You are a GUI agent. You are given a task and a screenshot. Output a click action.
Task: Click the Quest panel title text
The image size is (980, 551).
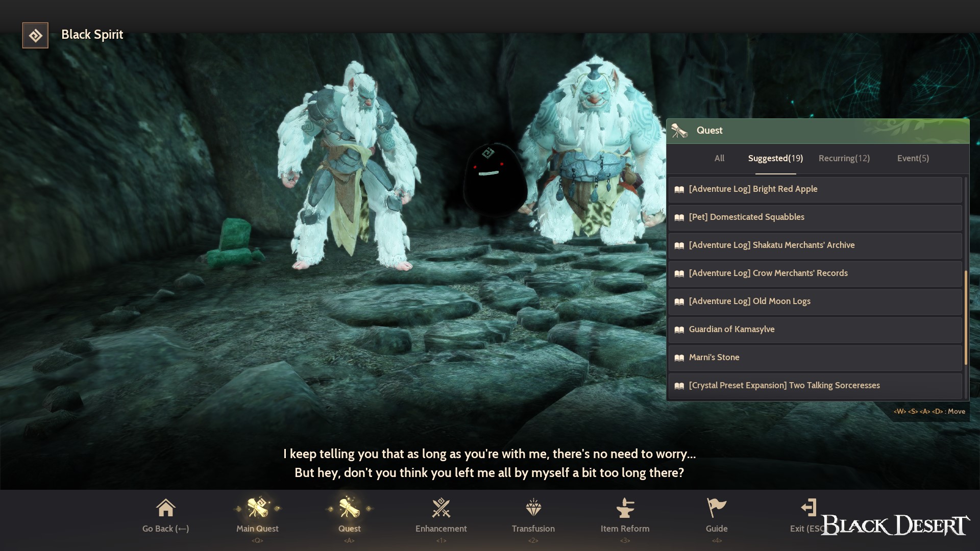point(709,130)
